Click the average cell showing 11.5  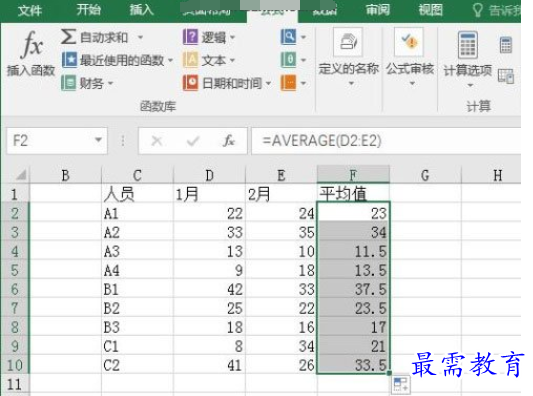click(x=353, y=251)
